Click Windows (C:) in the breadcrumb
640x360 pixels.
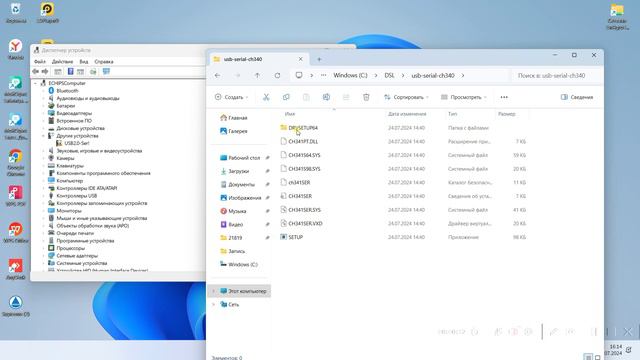point(350,76)
